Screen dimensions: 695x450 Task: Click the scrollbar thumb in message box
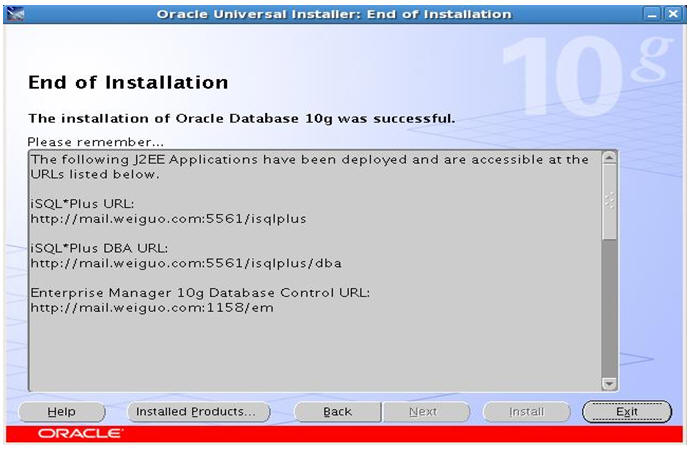tap(609, 202)
